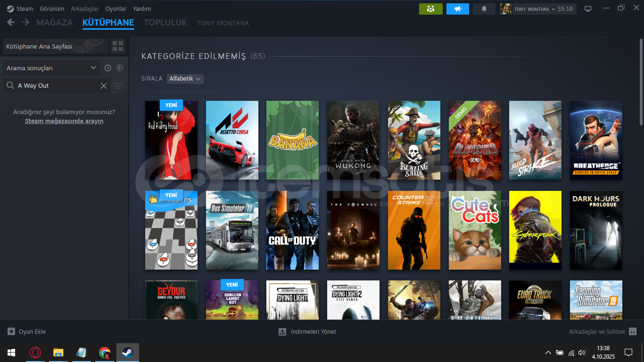Screen dimensions: 644x362
Task: Click the Steam taskbar icon
Action: click(128, 353)
